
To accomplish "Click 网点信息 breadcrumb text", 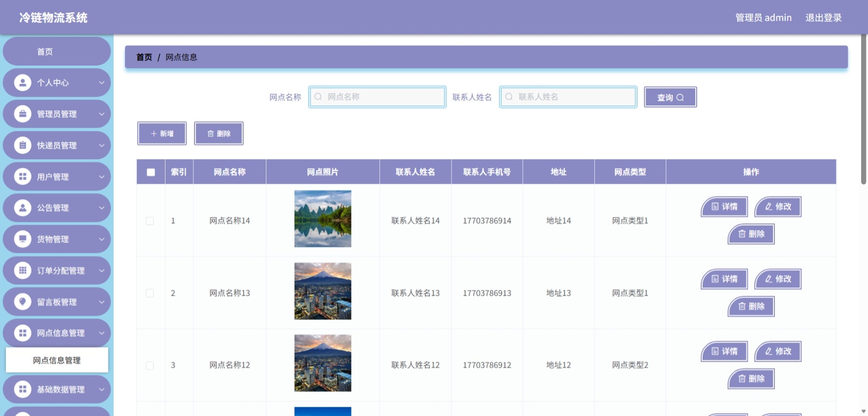I will click(x=181, y=57).
